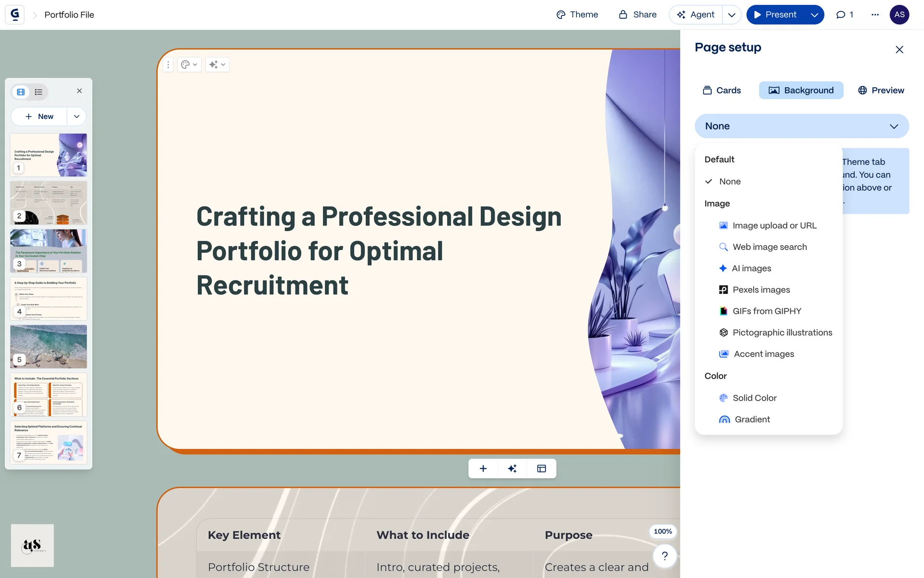This screenshot has width=924, height=578.
Task: Click the add card with AI sparkle icon
Action: 512,469
